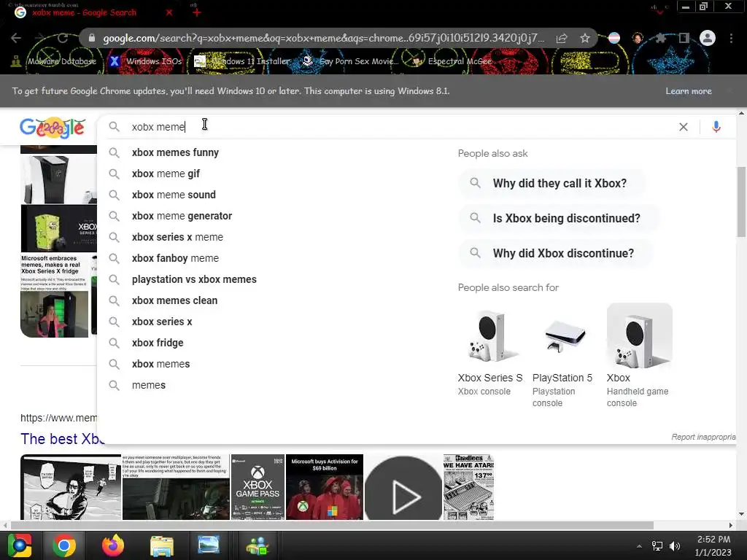Click Why did Xbox discontinue?
The width and height of the screenshot is (747, 560).
pos(555,253)
